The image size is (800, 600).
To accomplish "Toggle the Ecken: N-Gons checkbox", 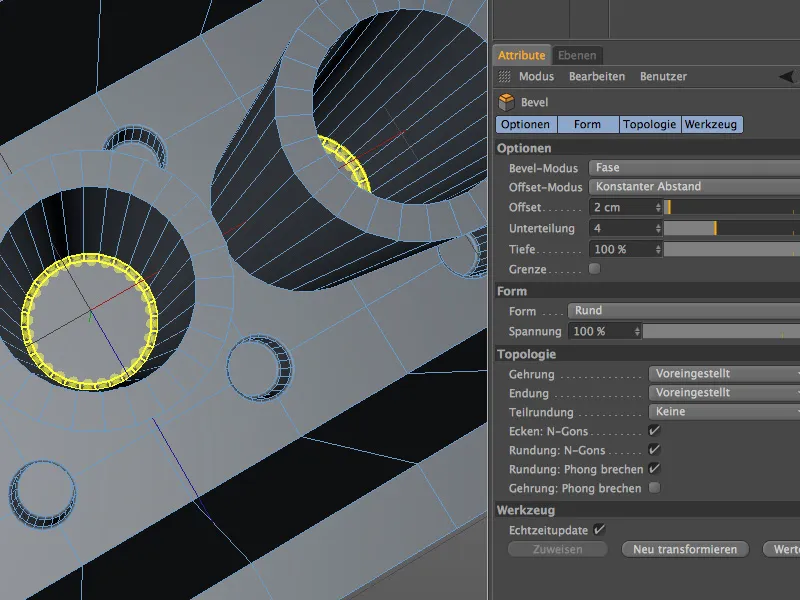I will coord(654,431).
